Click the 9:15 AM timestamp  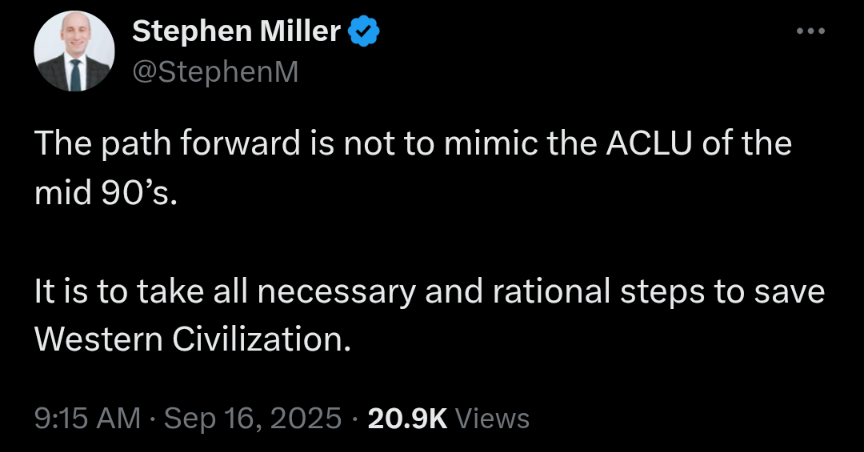[x=87, y=418]
